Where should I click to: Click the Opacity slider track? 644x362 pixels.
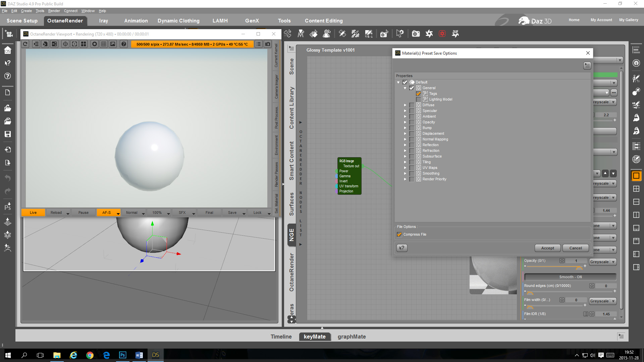(553, 266)
